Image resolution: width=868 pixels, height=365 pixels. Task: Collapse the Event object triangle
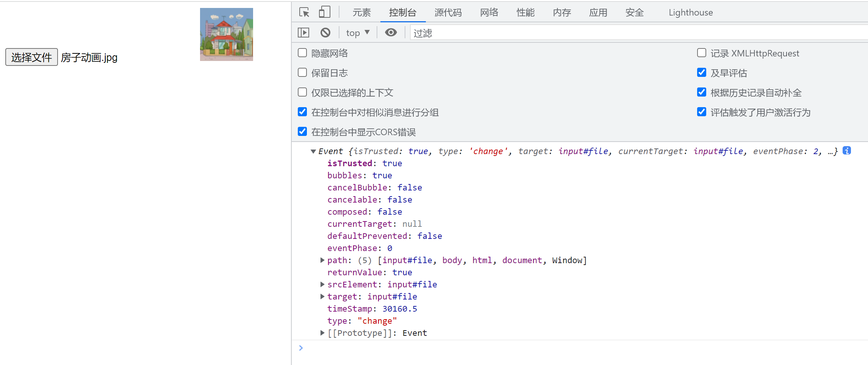[x=313, y=151]
